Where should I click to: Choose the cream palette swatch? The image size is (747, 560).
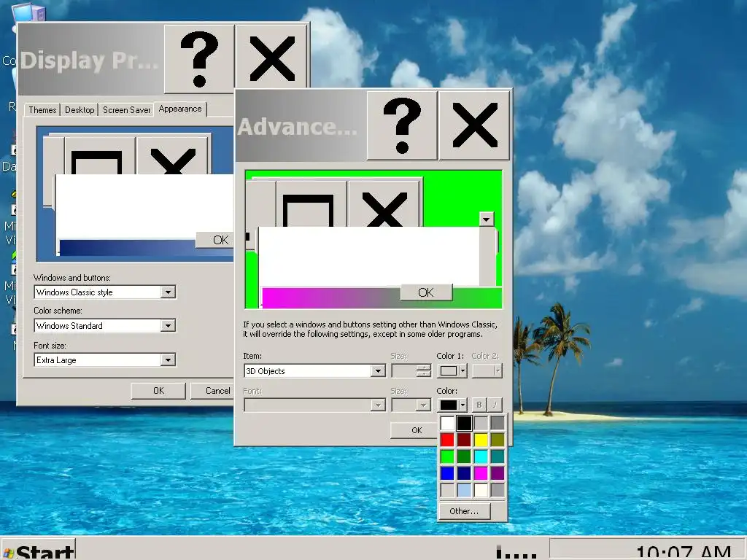(x=481, y=489)
